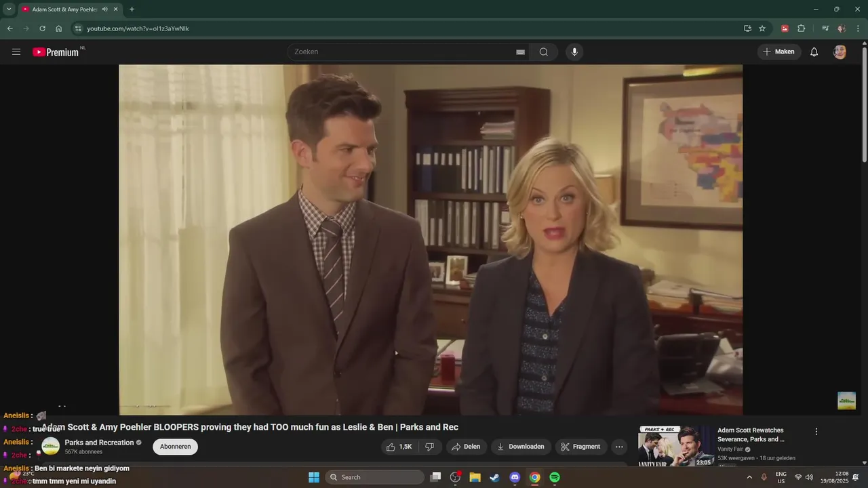Open Parks and Recreation channel name
The width and height of the screenshot is (868, 488).
pos(99,443)
